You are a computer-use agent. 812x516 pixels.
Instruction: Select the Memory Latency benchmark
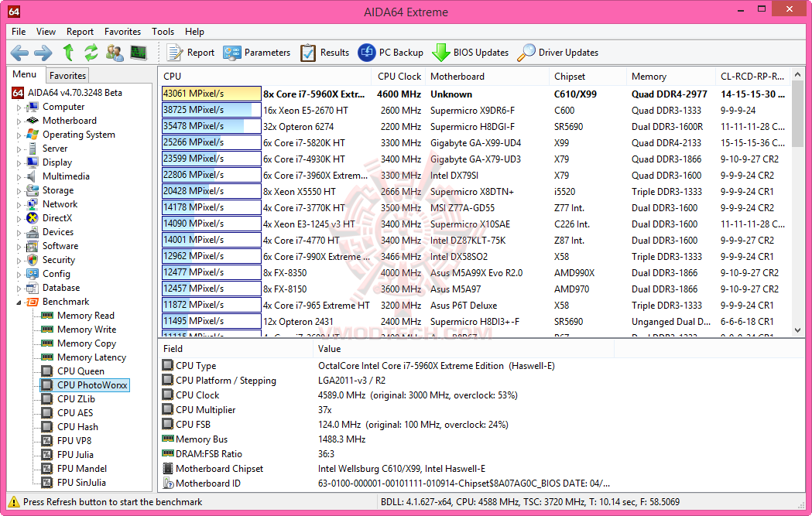(x=91, y=357)
